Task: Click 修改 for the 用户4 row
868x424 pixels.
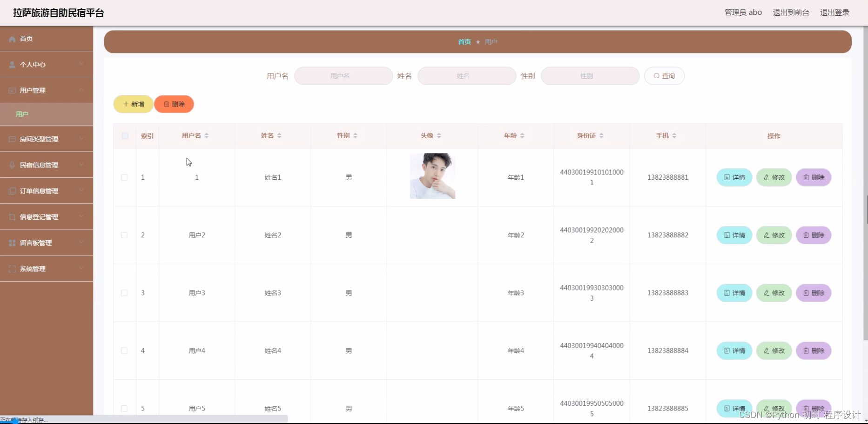Action: [x=774, y=350]
